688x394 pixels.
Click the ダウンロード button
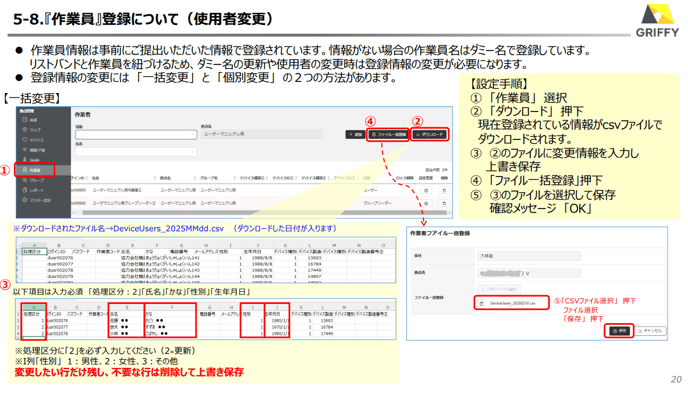430,134
